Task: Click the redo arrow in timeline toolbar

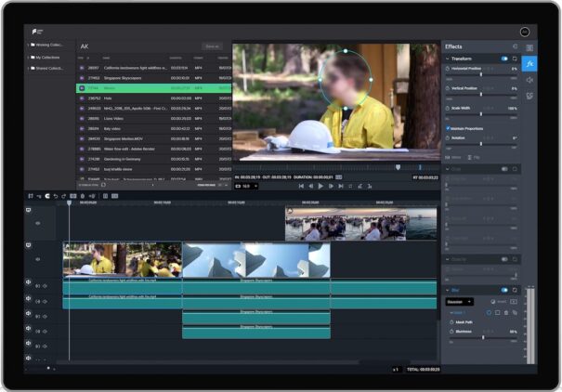Action: click(64, 196)
